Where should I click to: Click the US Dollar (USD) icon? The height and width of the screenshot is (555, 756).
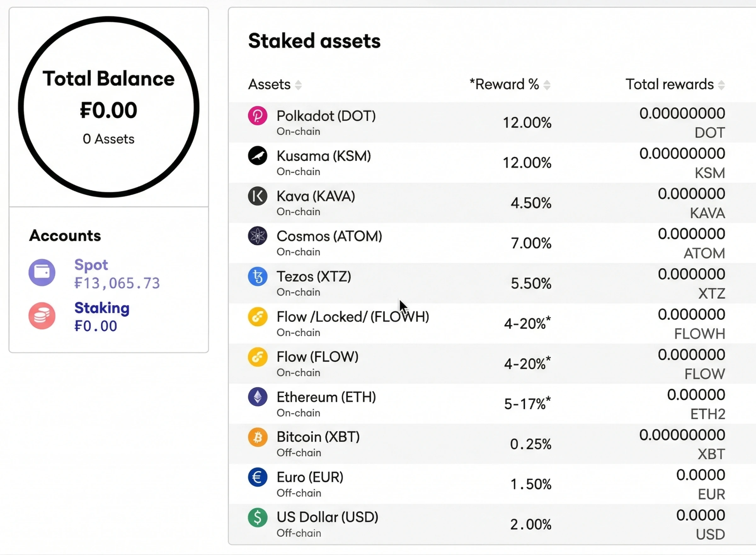tap(257, 517)
